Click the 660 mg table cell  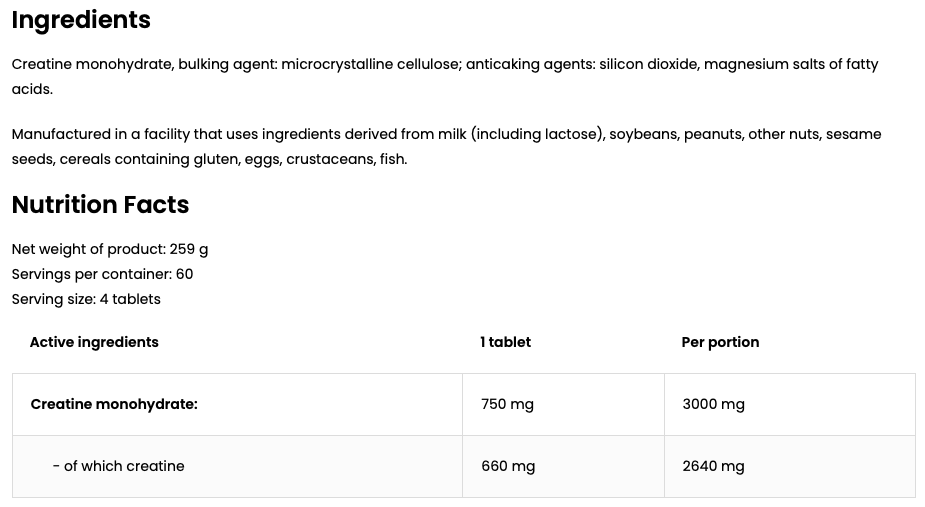click(508, 466)
